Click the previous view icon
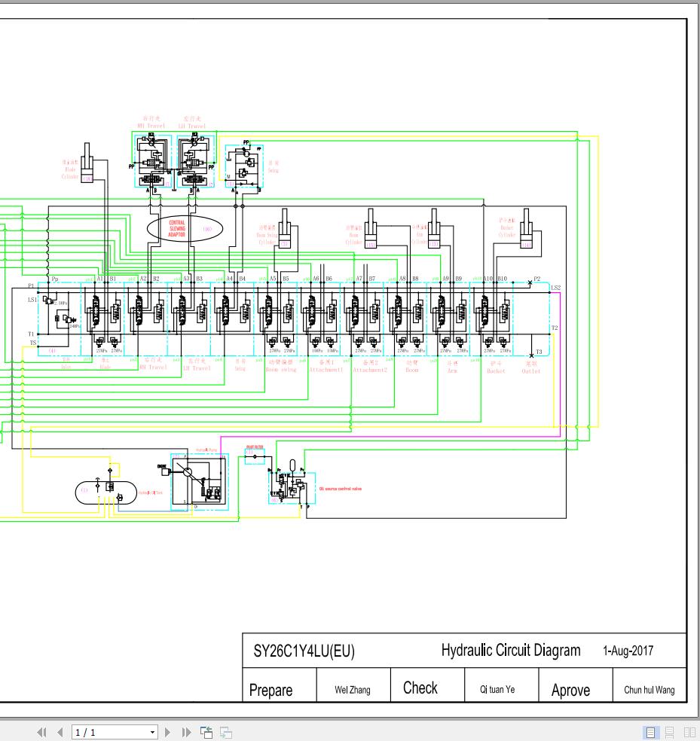This screenshot has height=741, width=700. (x=206, y=732)
